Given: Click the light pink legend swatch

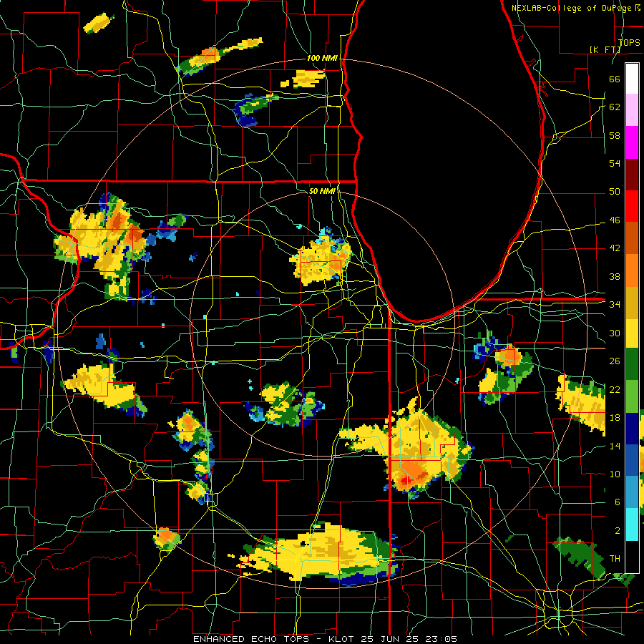Looking at the screenshot, I should tap(632, 110).
